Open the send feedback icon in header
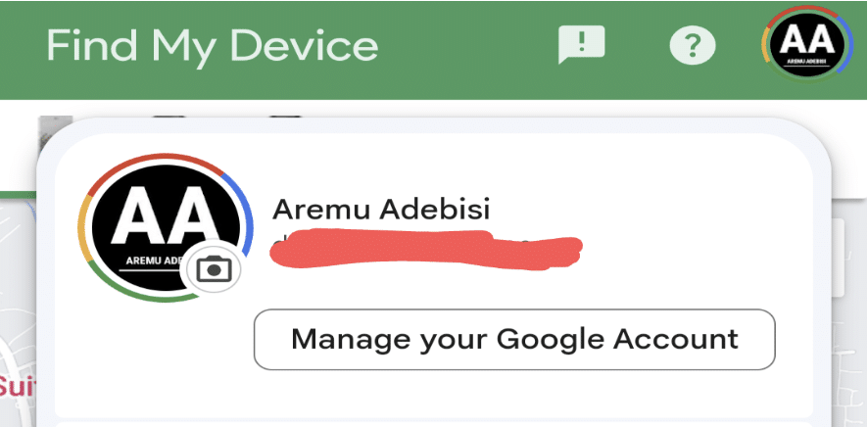 (581, 44)
